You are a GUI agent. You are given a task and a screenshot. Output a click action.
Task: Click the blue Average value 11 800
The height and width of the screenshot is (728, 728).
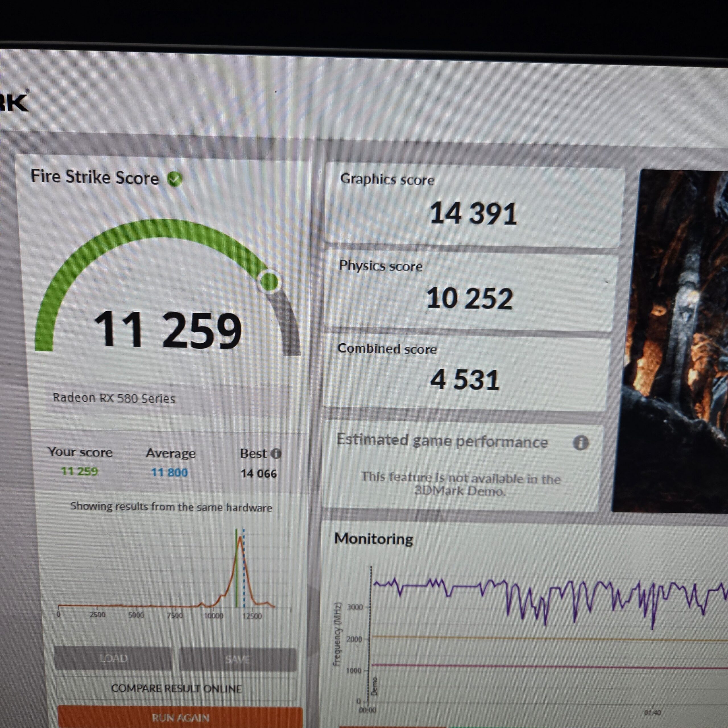(x=169, y=473)
